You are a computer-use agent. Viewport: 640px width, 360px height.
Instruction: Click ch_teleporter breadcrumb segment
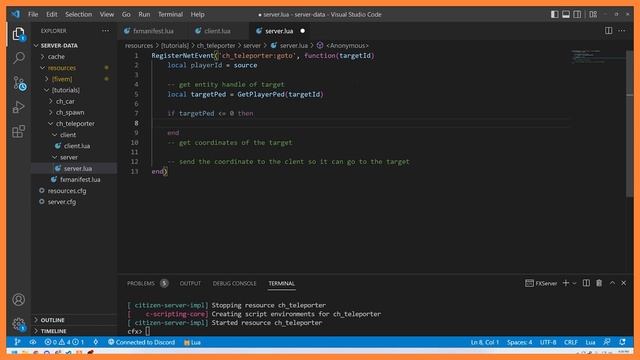[x=216, y=45]
